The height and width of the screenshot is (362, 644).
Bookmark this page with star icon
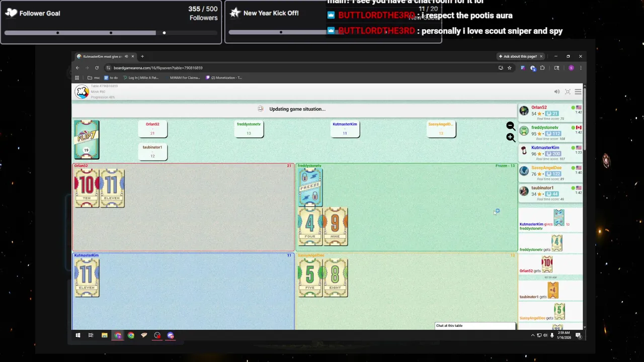(x=509, y=68)
